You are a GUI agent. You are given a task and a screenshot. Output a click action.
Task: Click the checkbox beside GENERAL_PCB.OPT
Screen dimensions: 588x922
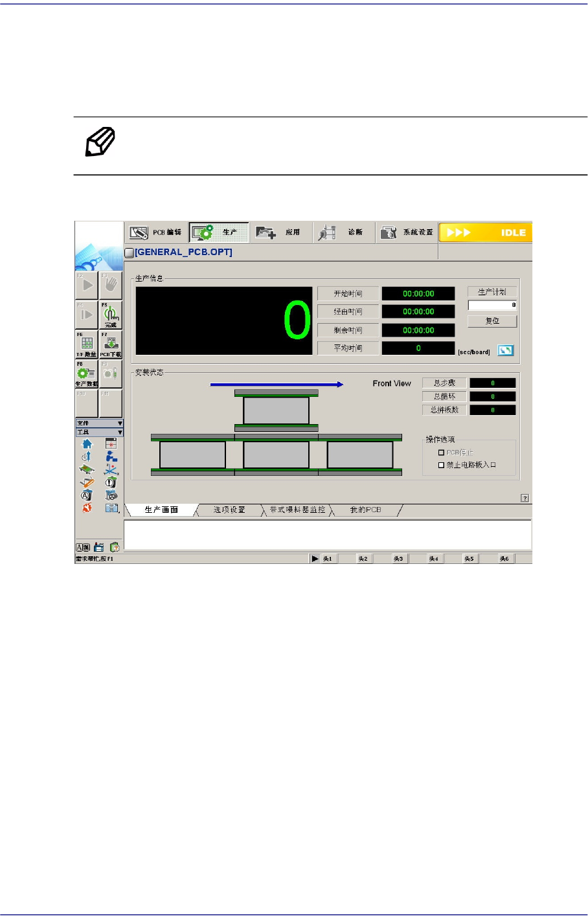click(x=129, y=253)
